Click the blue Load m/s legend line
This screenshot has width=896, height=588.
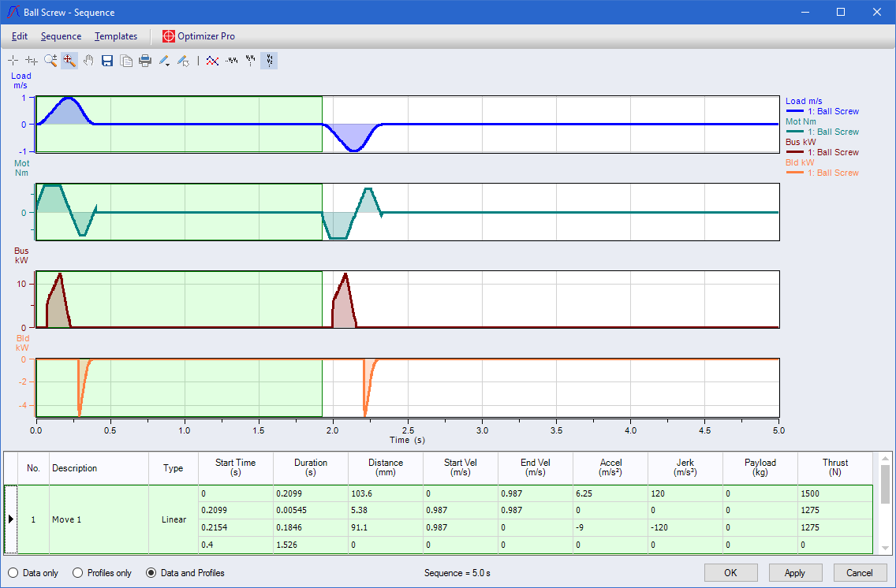pyautogui.click(x=797, y=112)
